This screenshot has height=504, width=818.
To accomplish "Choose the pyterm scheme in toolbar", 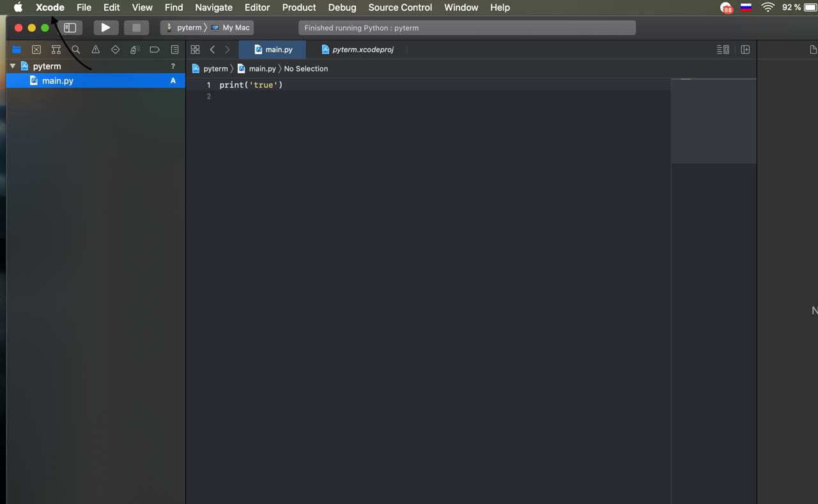I will [183, 27].
